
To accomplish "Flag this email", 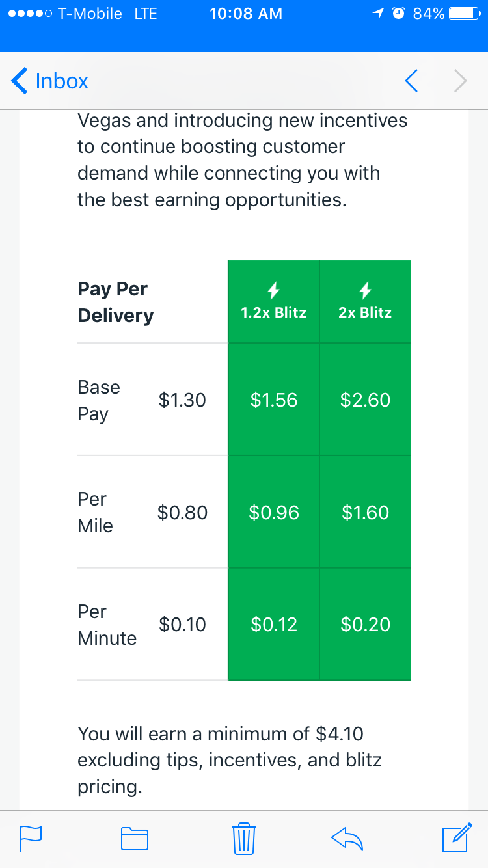I will [31, 839].
